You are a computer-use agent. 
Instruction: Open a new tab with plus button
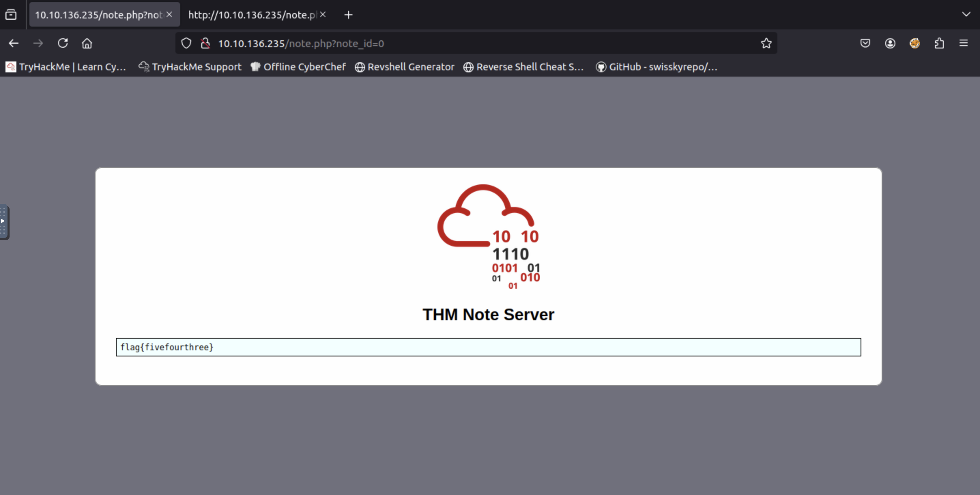pos(348,15)
